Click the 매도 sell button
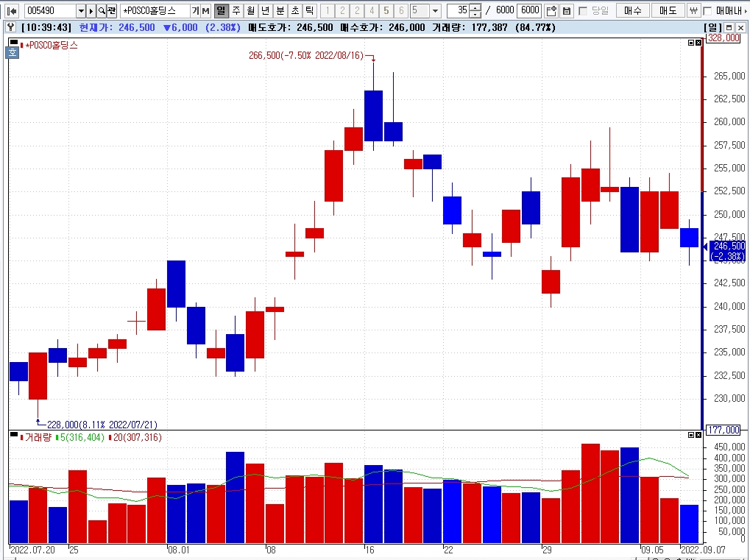This screenshot has width=750, height=560. pyautogui.click(x=668, y=10)
